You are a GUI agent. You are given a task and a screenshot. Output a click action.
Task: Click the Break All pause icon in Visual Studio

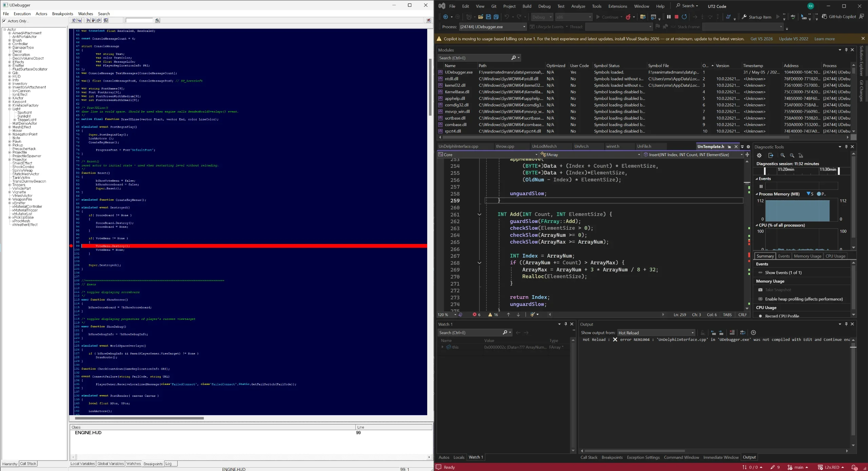pos(669,17)
